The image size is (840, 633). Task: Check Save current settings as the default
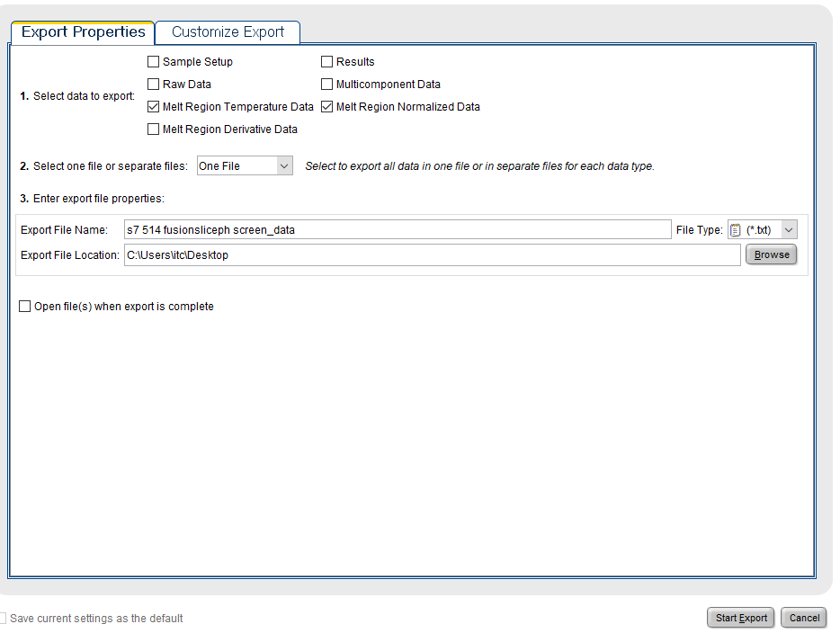4,619
